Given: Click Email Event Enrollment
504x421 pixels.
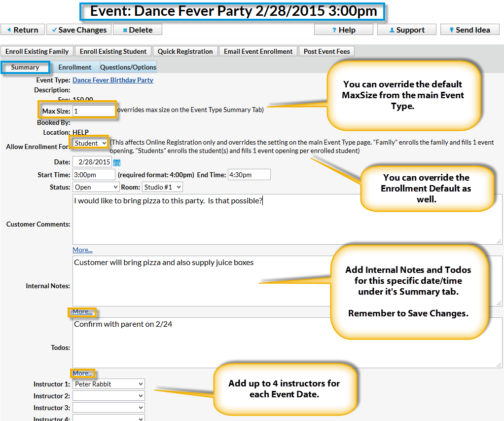Looking at the screenshot, I should [258, 51].
